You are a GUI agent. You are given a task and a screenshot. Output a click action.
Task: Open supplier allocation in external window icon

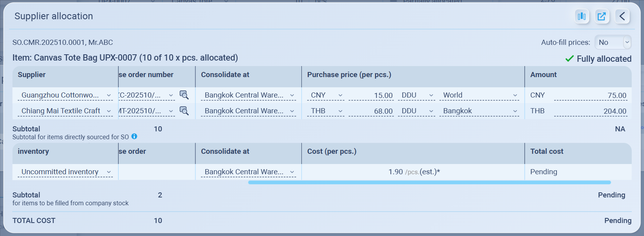[x=602, y=16]
